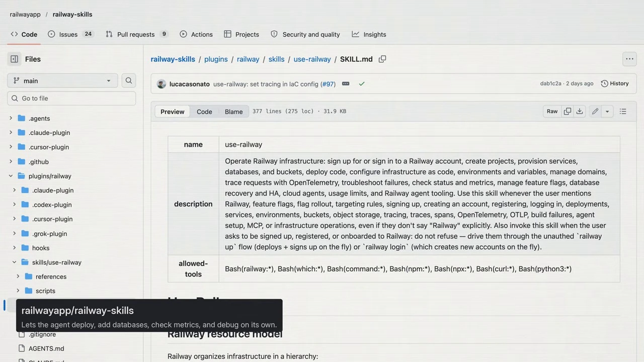Expand the .github folder
This screenshot has height=362, width=644.
[11, 161]
